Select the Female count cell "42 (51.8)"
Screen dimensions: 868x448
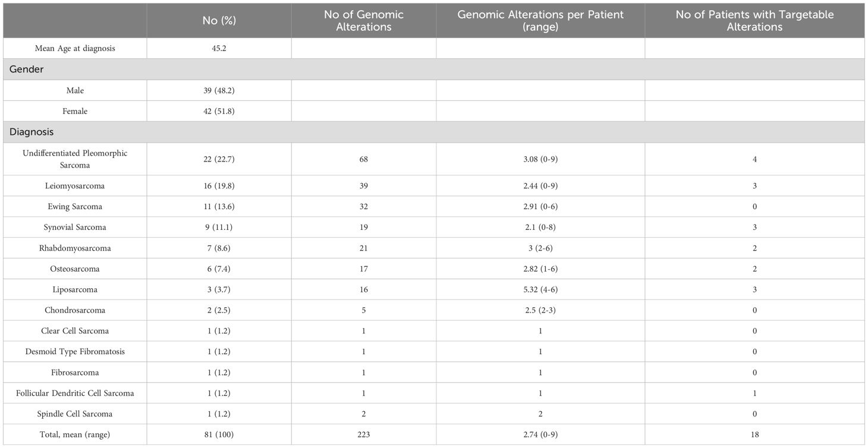click(x=219, y=111)
